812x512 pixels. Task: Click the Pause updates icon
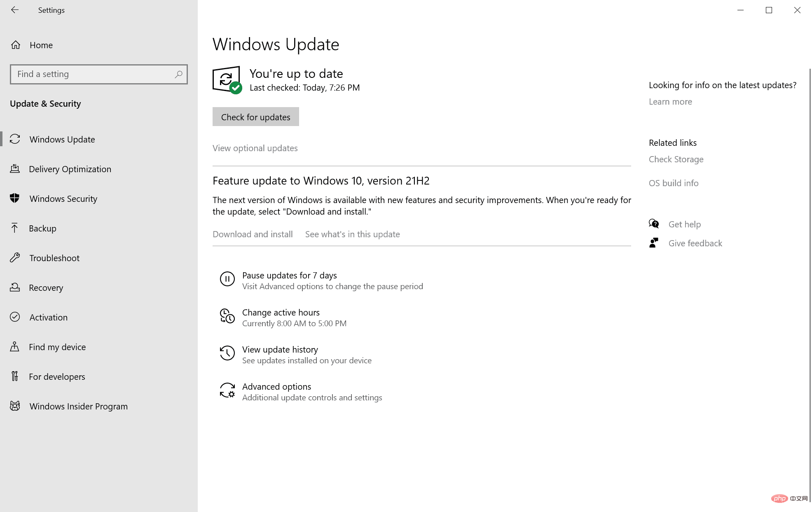point(227,278)
